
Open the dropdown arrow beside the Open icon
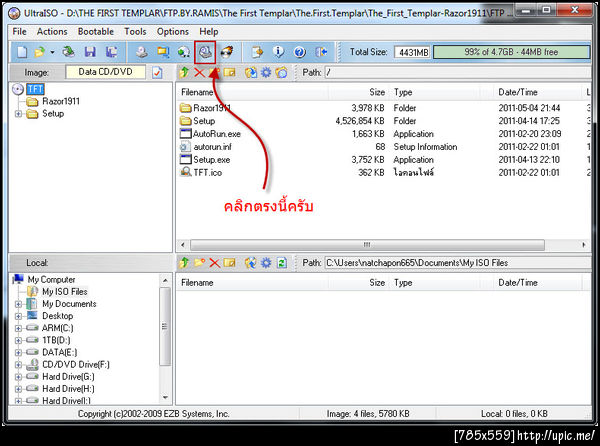[x=52, y=52]
